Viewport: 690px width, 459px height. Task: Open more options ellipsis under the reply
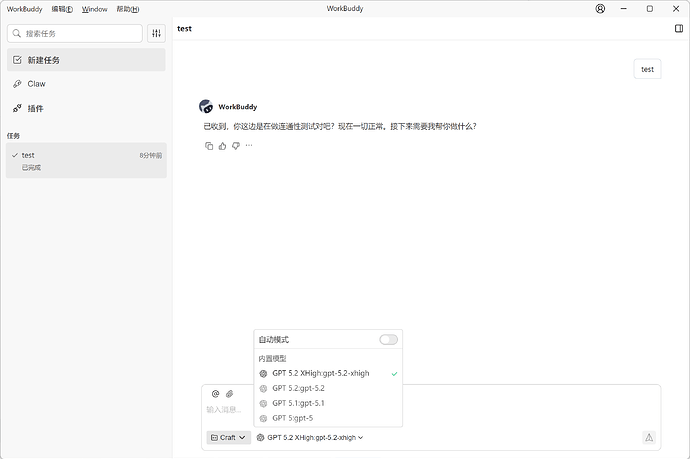point(249,145)
